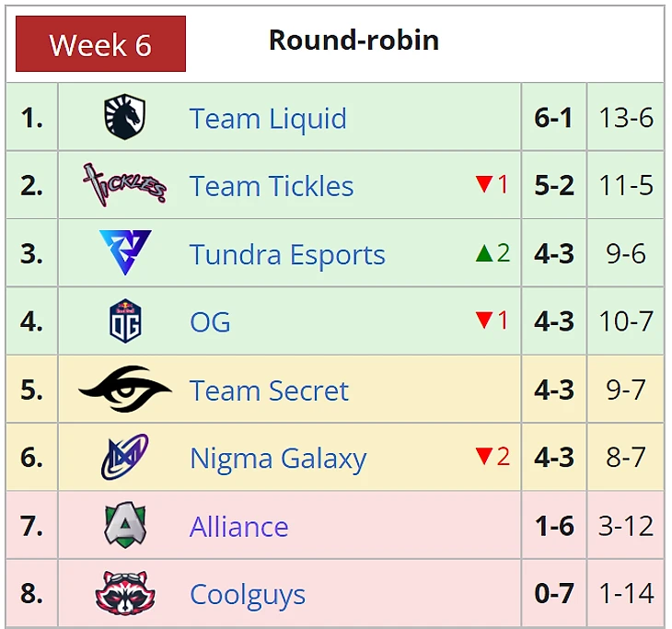The image size is (672, 629).
Task: Open the Team Liquid link
Action: pos(268,119)
